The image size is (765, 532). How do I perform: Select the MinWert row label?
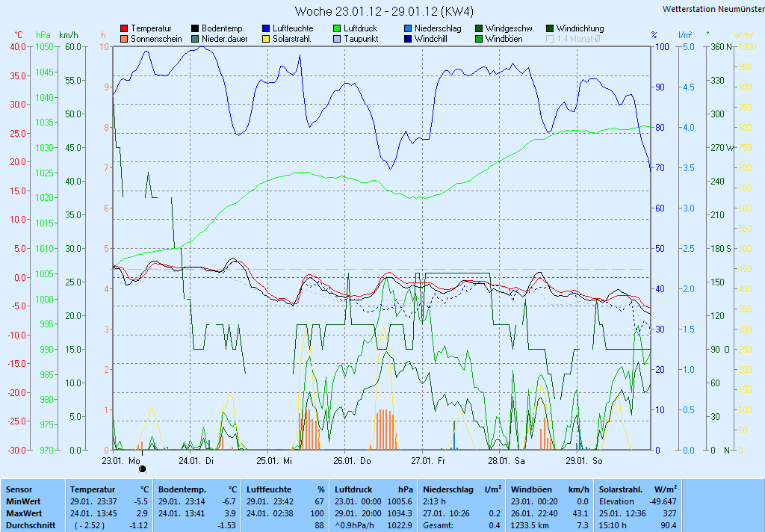[x=23, y=501]
